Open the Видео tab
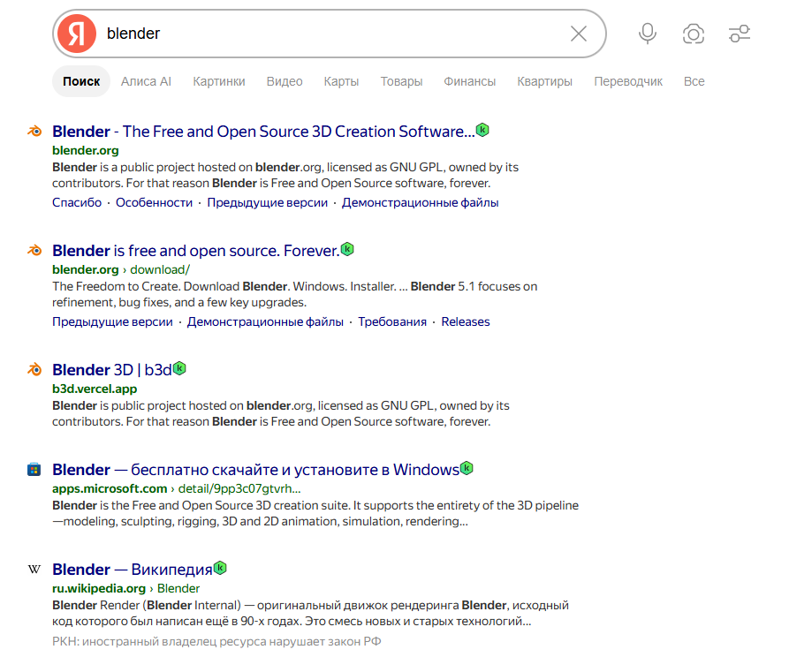 (x=285, y=81)
